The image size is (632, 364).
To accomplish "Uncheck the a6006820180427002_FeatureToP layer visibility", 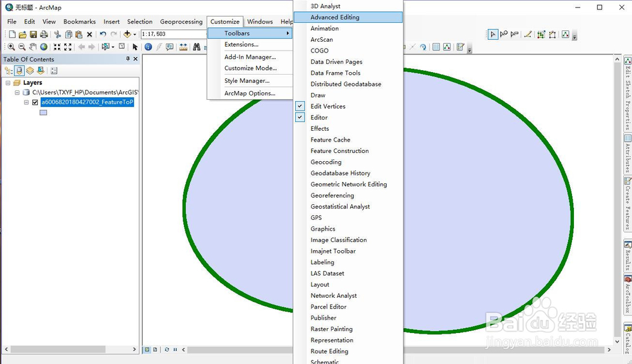I will (35, 102).
